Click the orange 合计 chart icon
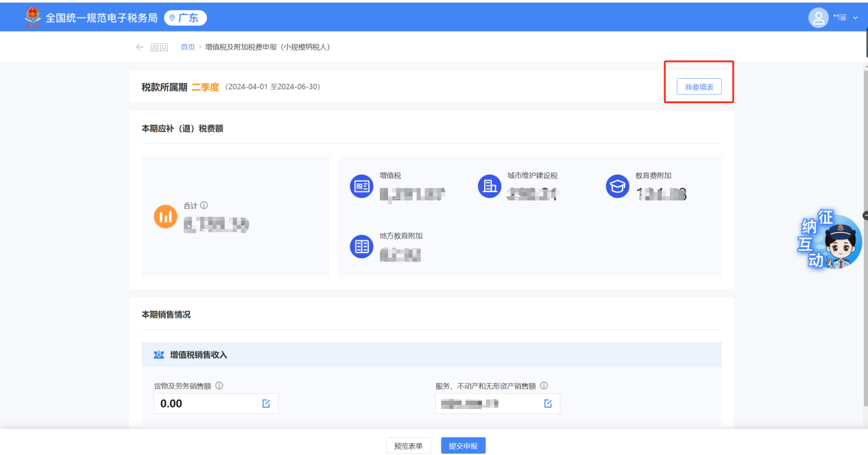The image size is (868, 455). click(x=165, y=216)
